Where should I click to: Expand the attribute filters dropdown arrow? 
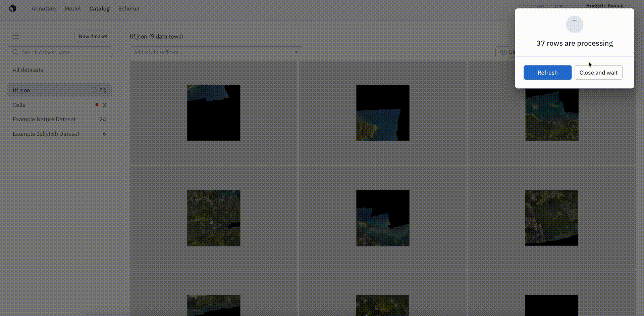pos(296,52)
